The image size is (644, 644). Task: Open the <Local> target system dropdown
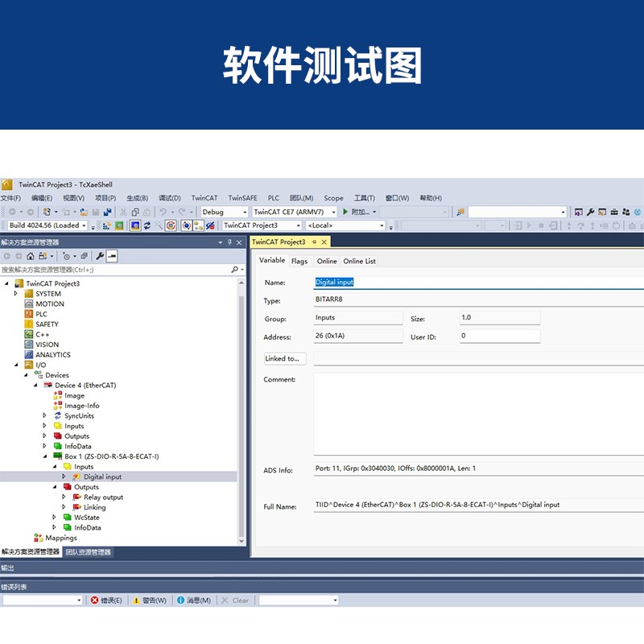(382, 225)
